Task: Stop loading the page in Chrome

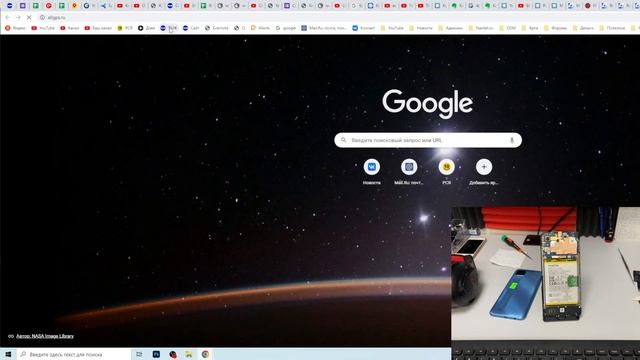Action: point(29,18)
